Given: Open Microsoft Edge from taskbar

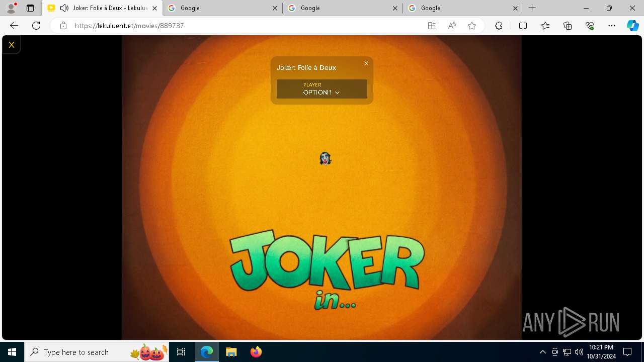Looking at the screenshot, I should click(207, 352).
